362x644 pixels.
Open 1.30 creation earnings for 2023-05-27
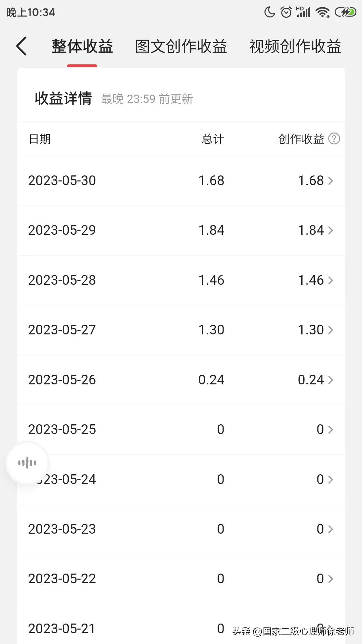[x=311, y=330]
